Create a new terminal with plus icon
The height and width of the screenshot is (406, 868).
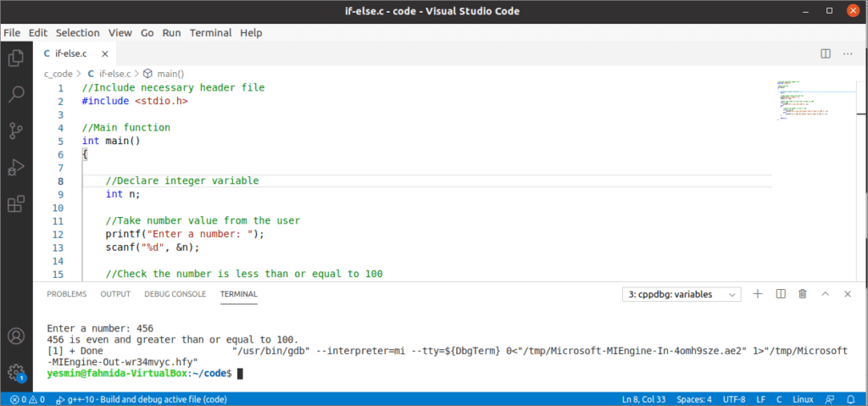(x=759, y=294)
